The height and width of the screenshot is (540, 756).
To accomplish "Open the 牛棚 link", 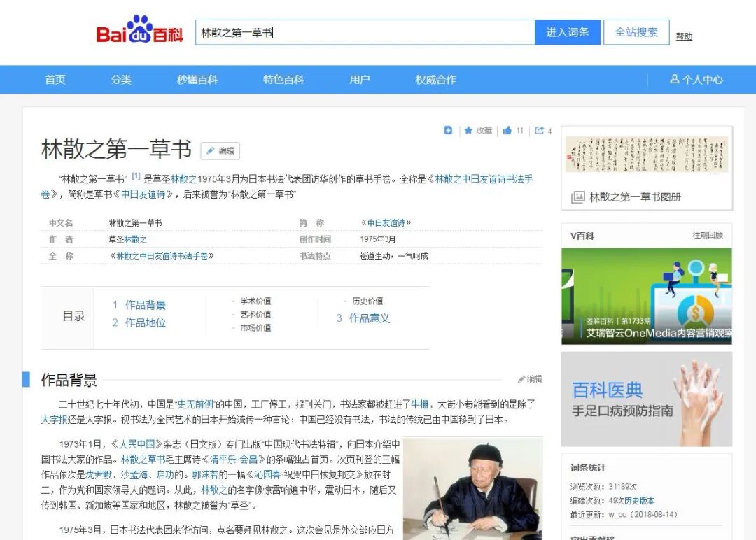I will [x=419, y=404].
